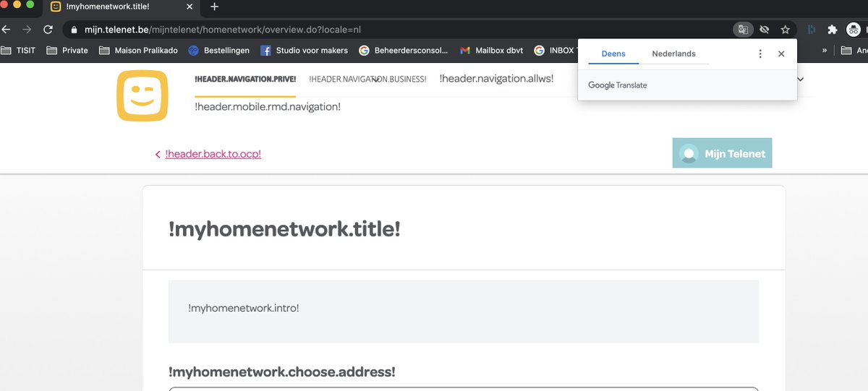
Task: Open Studio voor makers Facebook bookmark
Action: tap(304, 51)
